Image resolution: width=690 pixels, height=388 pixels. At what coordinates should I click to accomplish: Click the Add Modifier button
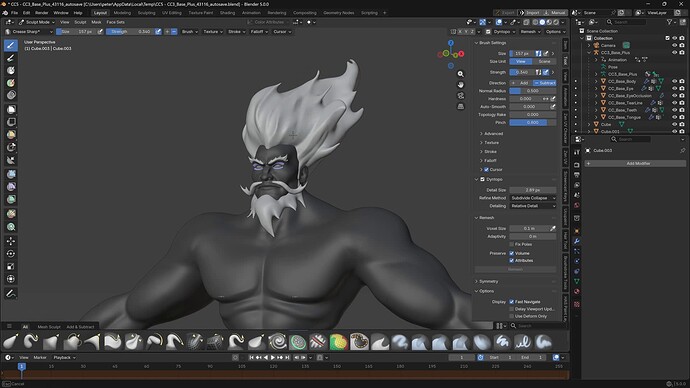(635, 164)
